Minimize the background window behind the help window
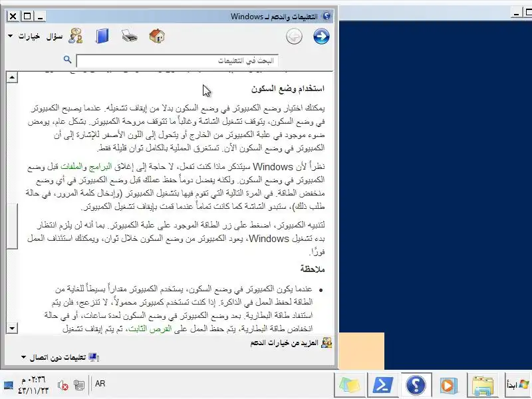532x399 pixels. point(517,13)
